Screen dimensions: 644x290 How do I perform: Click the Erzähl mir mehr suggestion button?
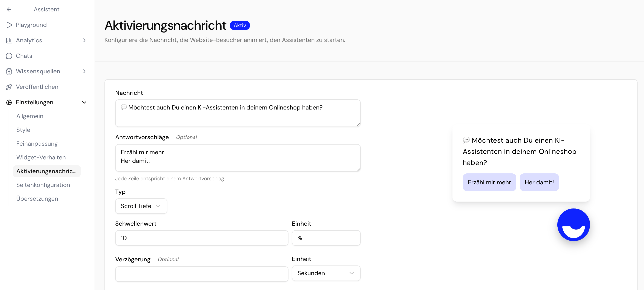click(x=489, y=182)
